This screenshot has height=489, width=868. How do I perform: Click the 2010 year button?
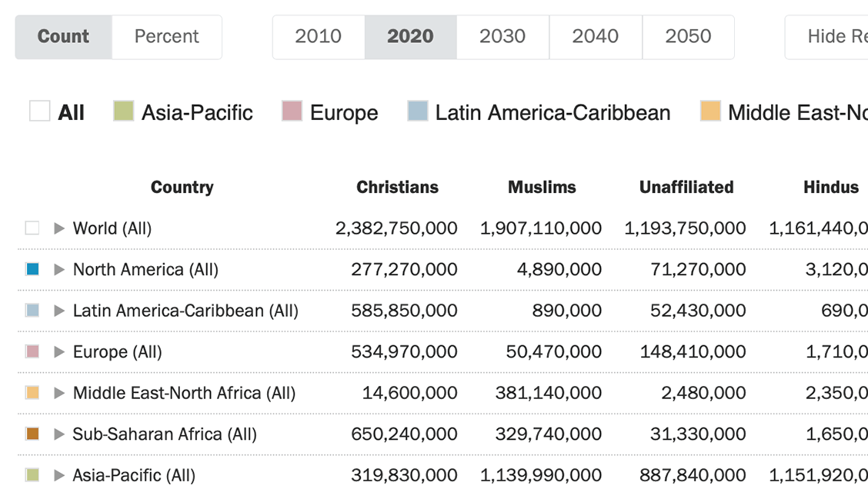318,36
